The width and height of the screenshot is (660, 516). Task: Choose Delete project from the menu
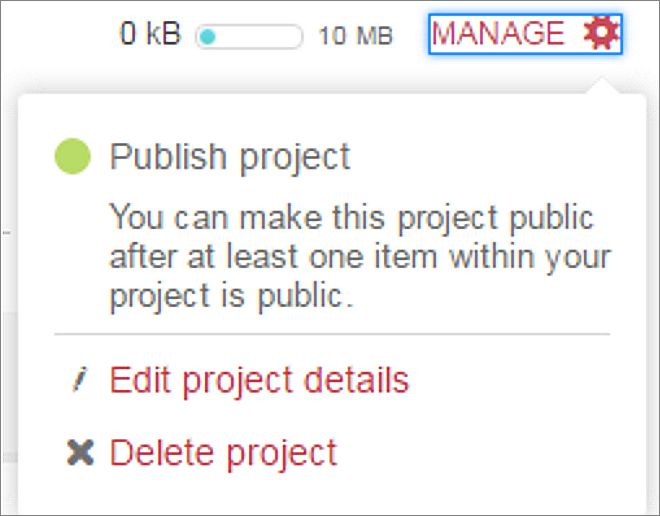pos(223,453)
